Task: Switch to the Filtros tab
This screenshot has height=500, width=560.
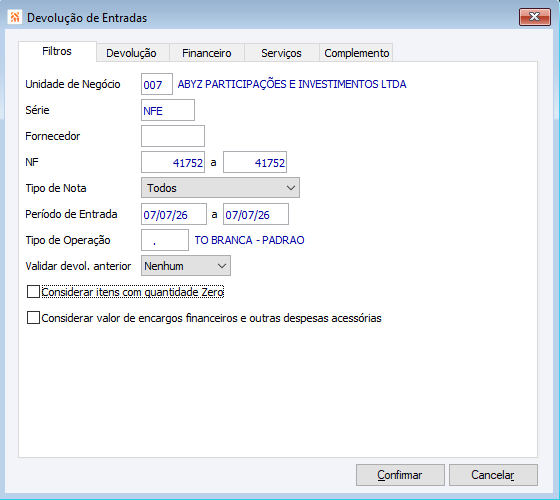Action: pyautogui.click(x=57, y=51)
